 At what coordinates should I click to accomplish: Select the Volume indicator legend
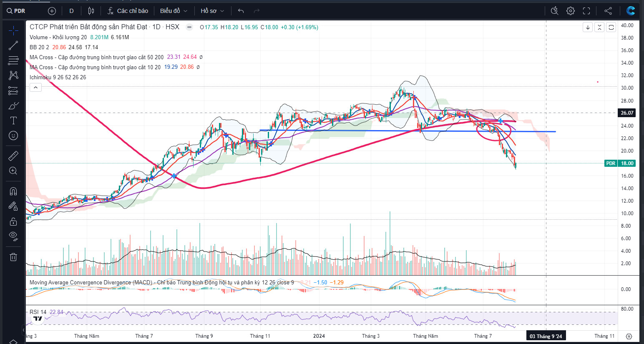tap(58, 37)
